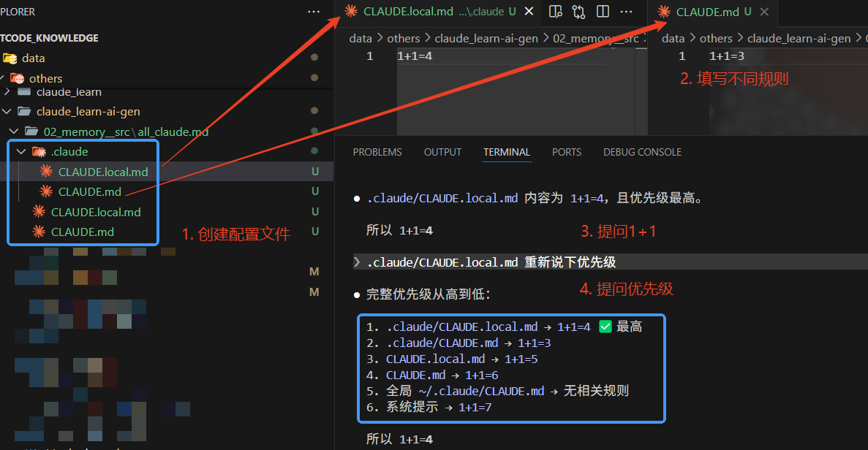
Task: Click terminal line '系统提示 → 1+1=7'
Action: click(429, 407)
